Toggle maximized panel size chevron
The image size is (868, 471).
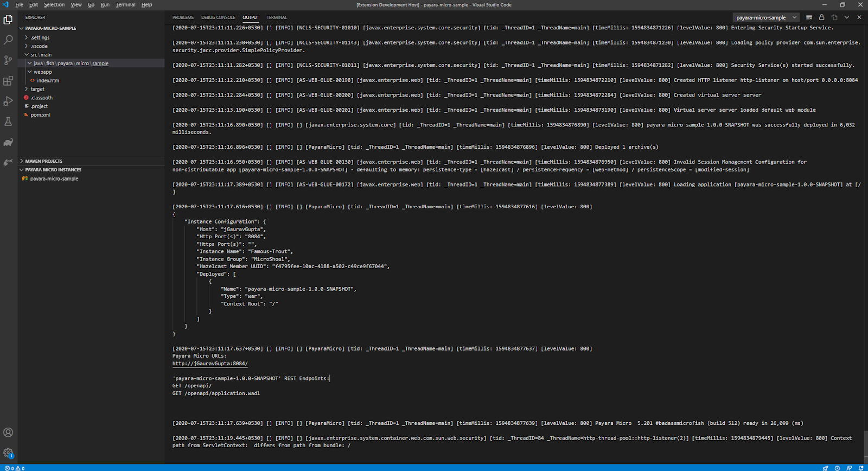[x=846, y=17]
